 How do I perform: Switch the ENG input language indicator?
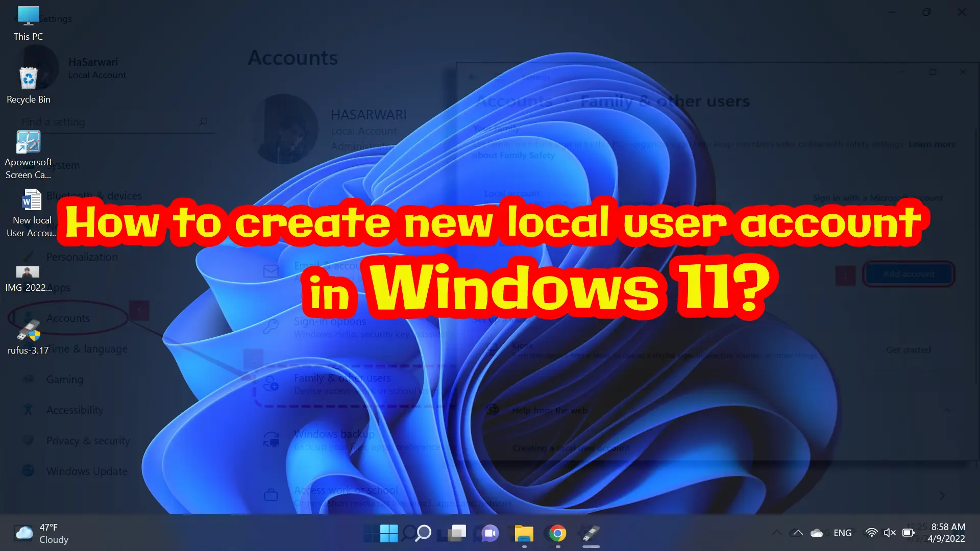[843, 533]
